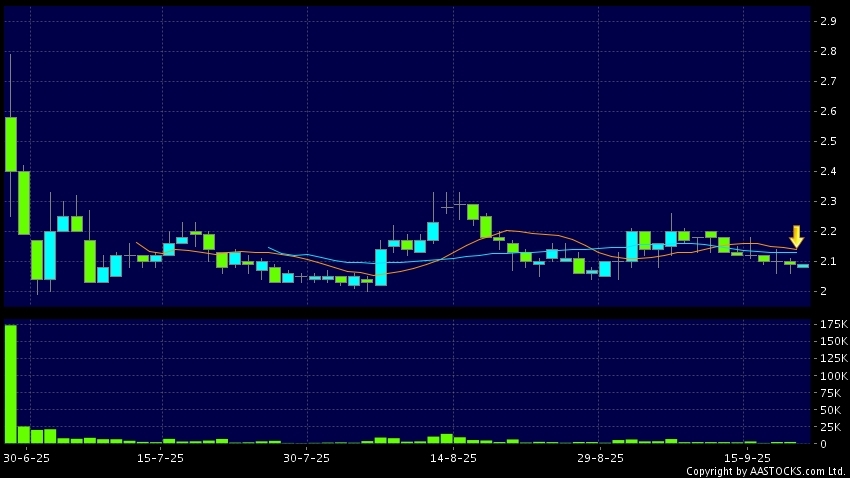Click the yellow down arrow marker

pos(796,237)
